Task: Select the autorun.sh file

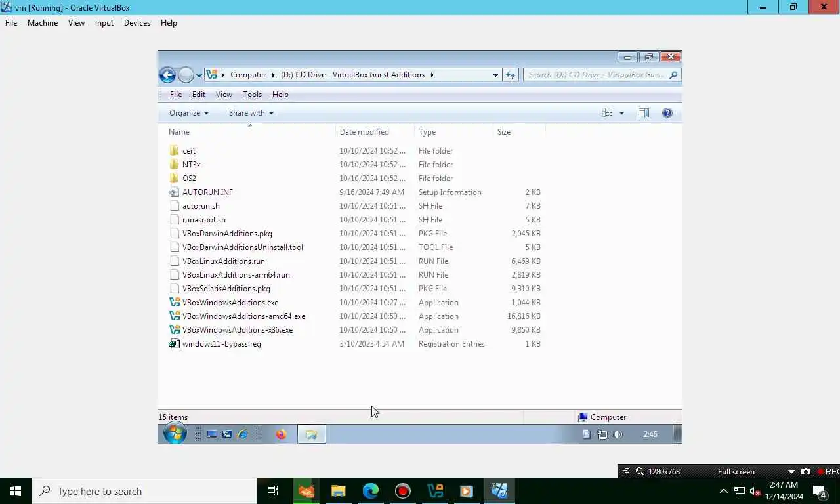Action: click(201, 206)
